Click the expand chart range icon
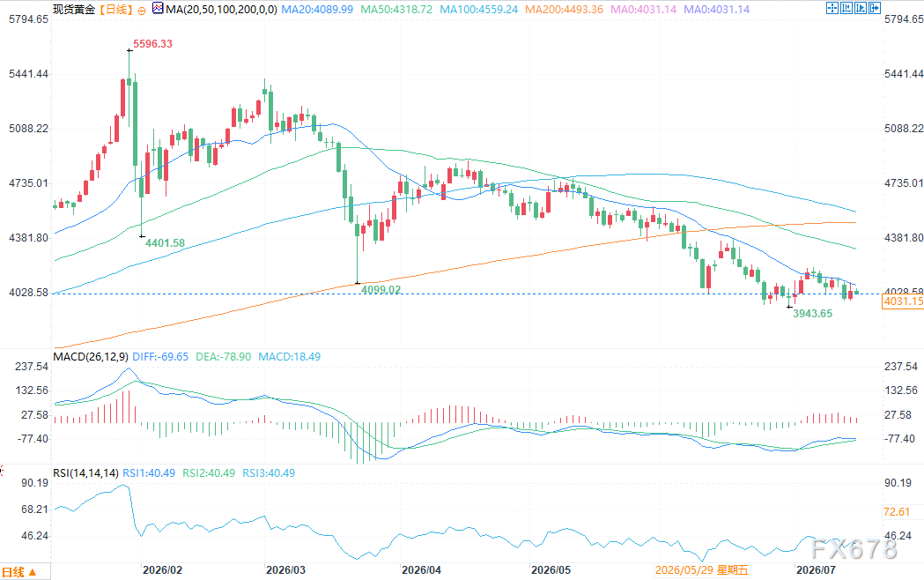 click(x=861, y=8)
